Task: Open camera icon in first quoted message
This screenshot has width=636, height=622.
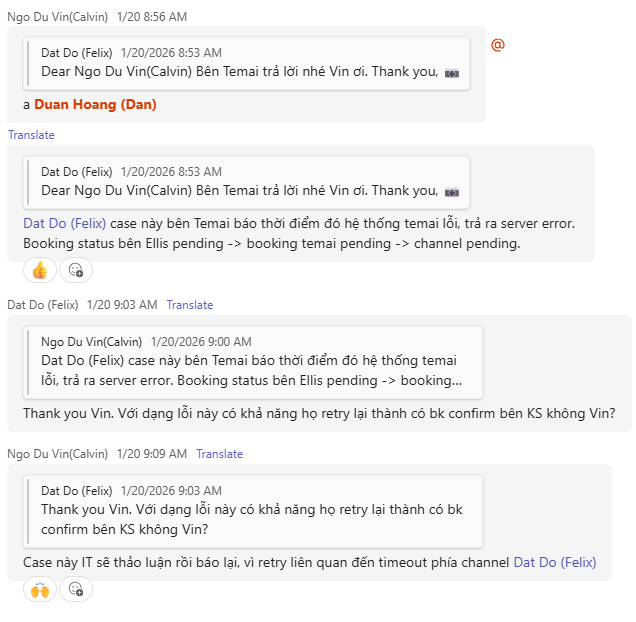Action: tap(452, 72)
